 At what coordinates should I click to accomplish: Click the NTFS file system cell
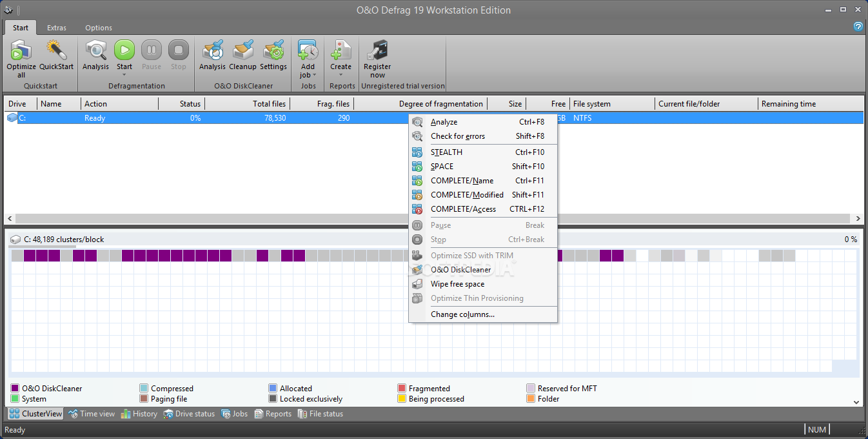582,118
